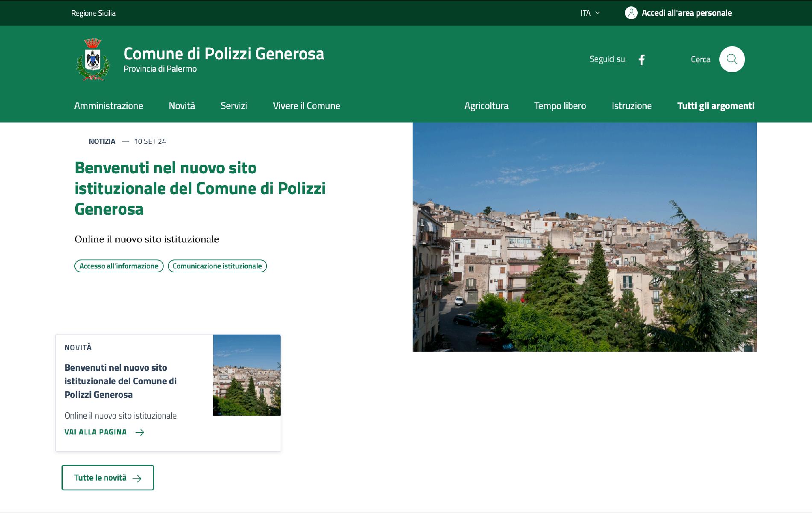Click the Seguici su label

608,59
